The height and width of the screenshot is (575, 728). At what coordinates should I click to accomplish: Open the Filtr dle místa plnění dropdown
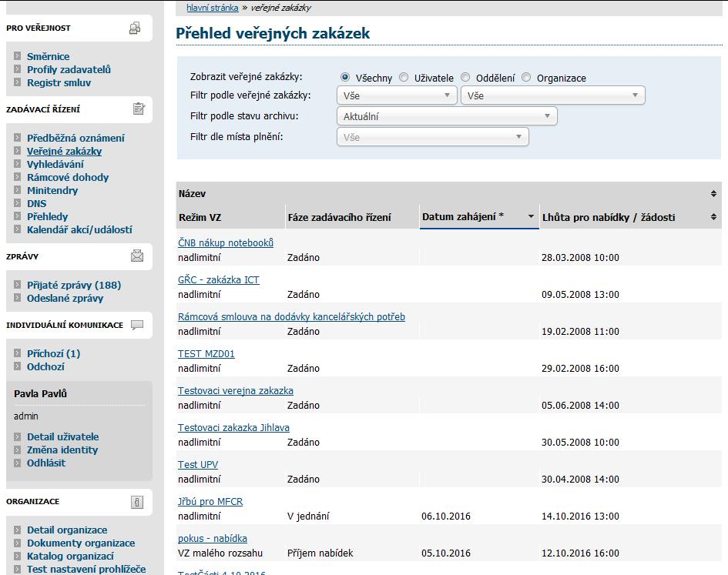click(433, 137)
